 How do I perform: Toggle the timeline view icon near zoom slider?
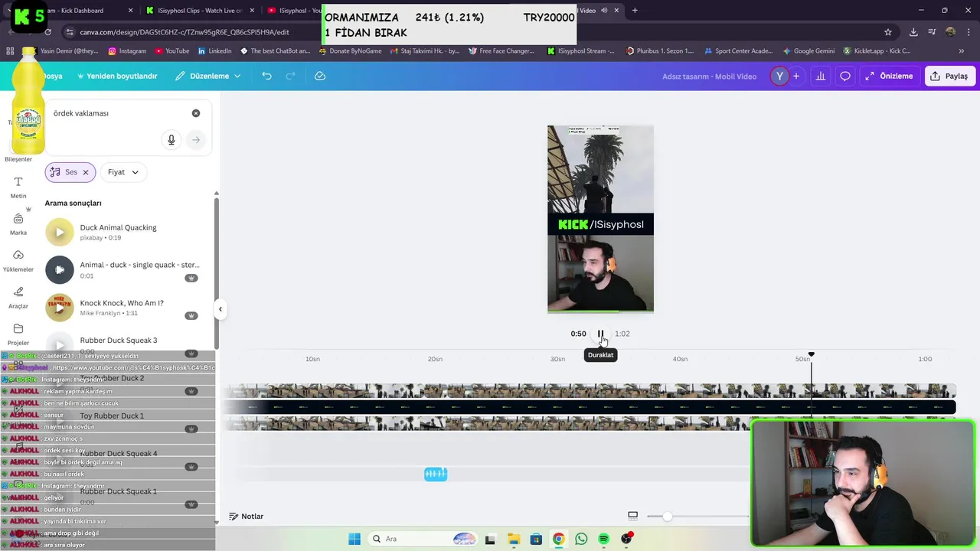[632, 516]
